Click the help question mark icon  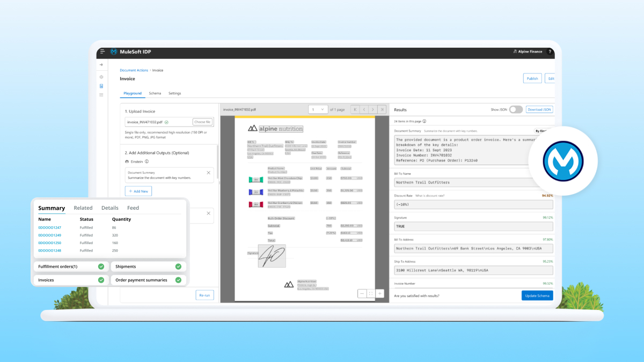(x=550, y=52)
